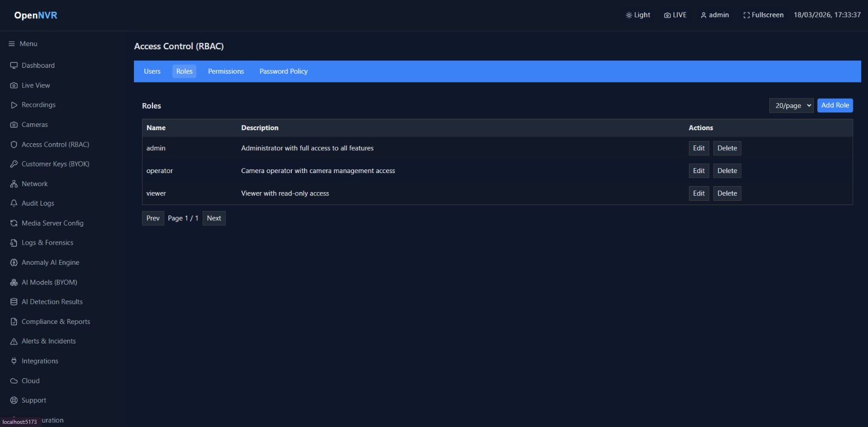The height and width of the screenshot is (427, 868).
Task: Open the 20/page dropdown
Action: point(792,106)
